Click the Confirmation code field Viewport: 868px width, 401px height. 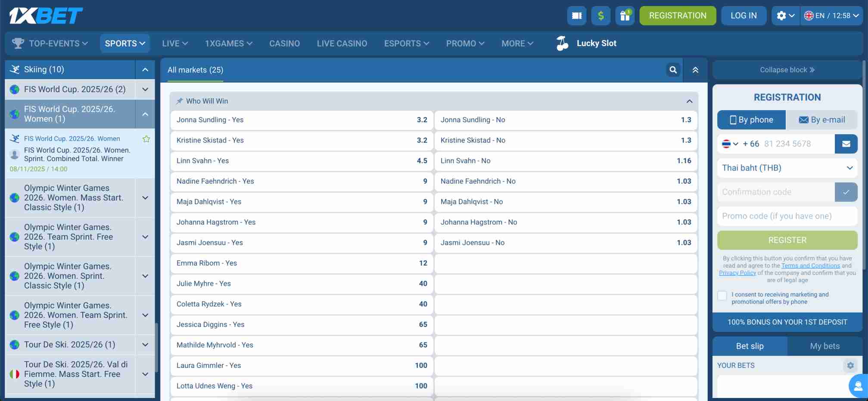click(x=776, y=192)
